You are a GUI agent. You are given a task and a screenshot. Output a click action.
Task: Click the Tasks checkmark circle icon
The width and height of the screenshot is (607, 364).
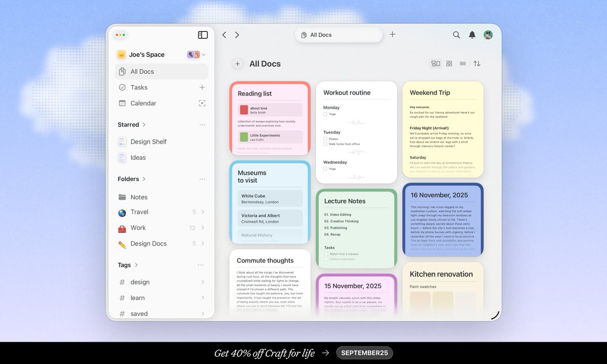[x=122, y=87]
